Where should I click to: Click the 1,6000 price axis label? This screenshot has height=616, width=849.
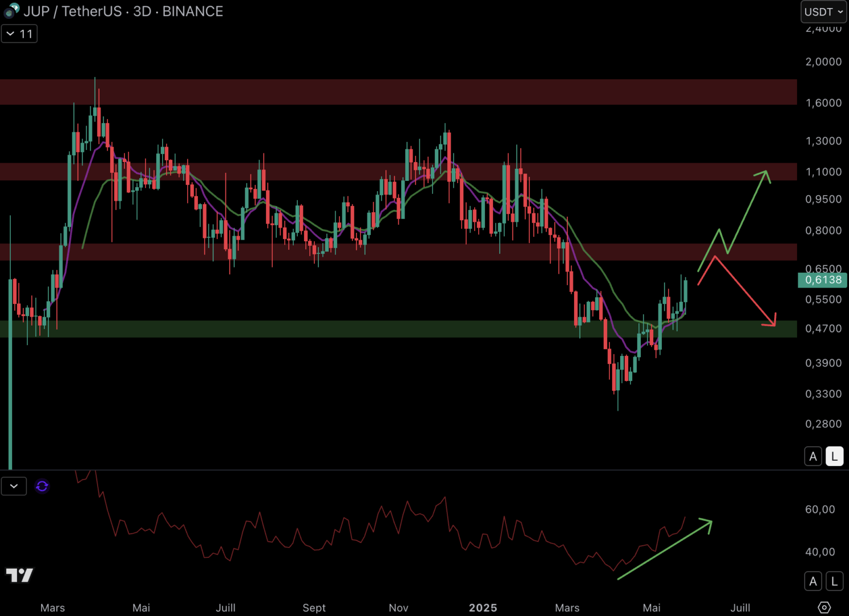point(823,103)
